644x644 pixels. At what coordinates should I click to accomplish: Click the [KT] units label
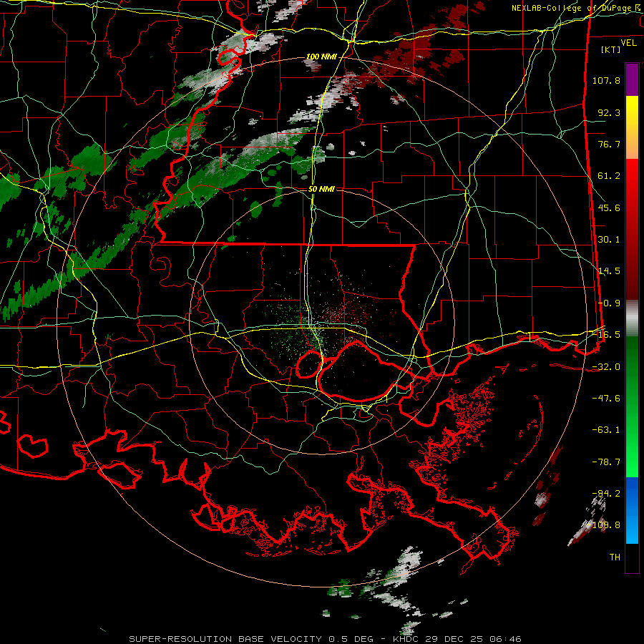(x=611, y=49)
